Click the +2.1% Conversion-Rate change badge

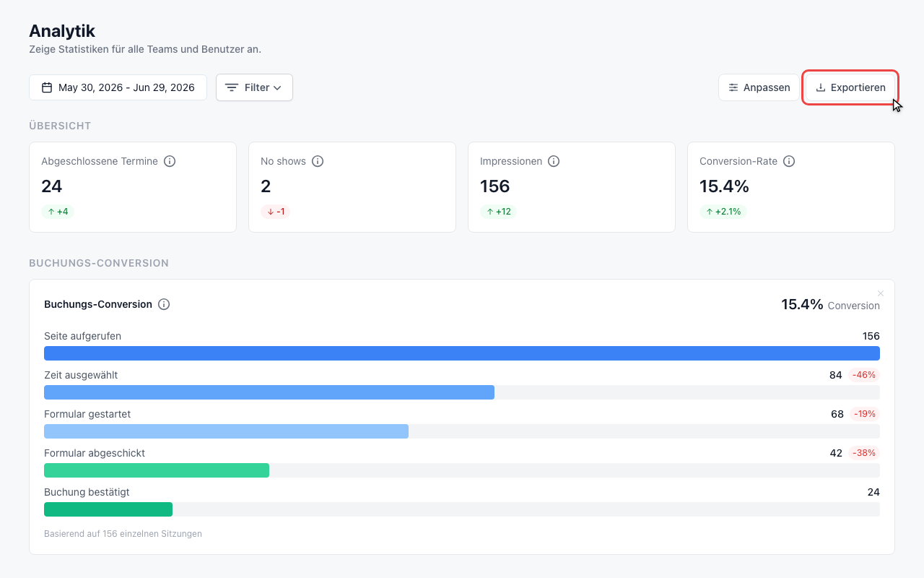(x=723, y=212)
